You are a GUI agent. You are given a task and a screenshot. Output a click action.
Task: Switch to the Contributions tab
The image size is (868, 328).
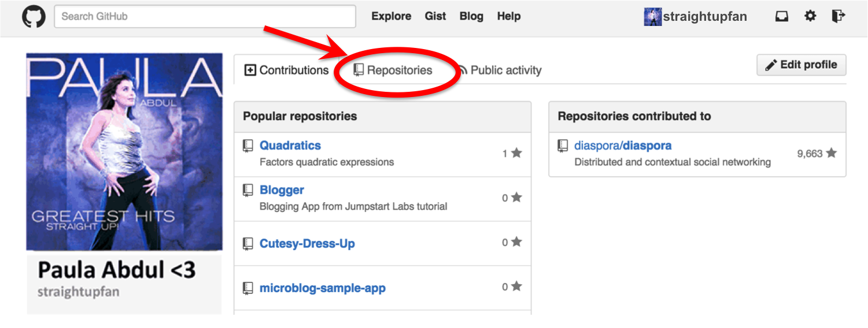pyautogui.click(x=286, y=70)
